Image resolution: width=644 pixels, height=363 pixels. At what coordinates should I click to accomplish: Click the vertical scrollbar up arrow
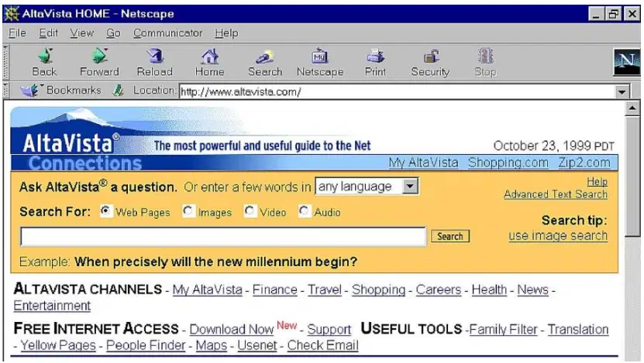[632, 108]
